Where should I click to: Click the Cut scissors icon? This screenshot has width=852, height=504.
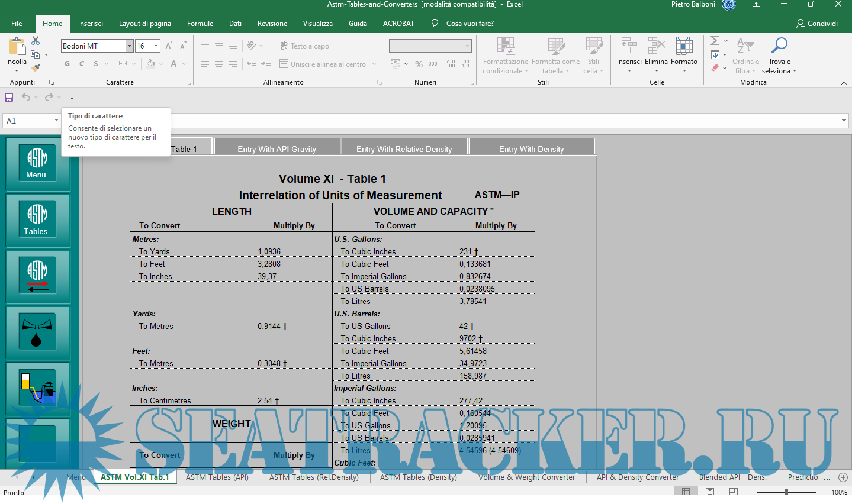click(36, 41)
